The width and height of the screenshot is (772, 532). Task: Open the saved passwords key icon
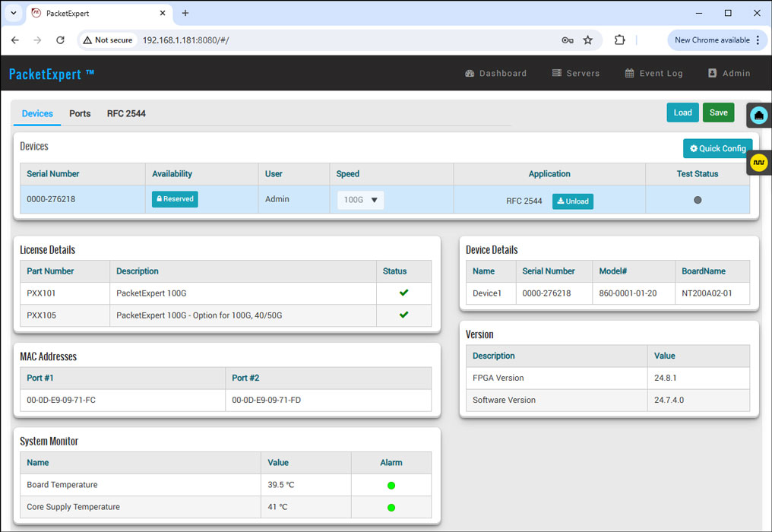click(x=567, y=40)
